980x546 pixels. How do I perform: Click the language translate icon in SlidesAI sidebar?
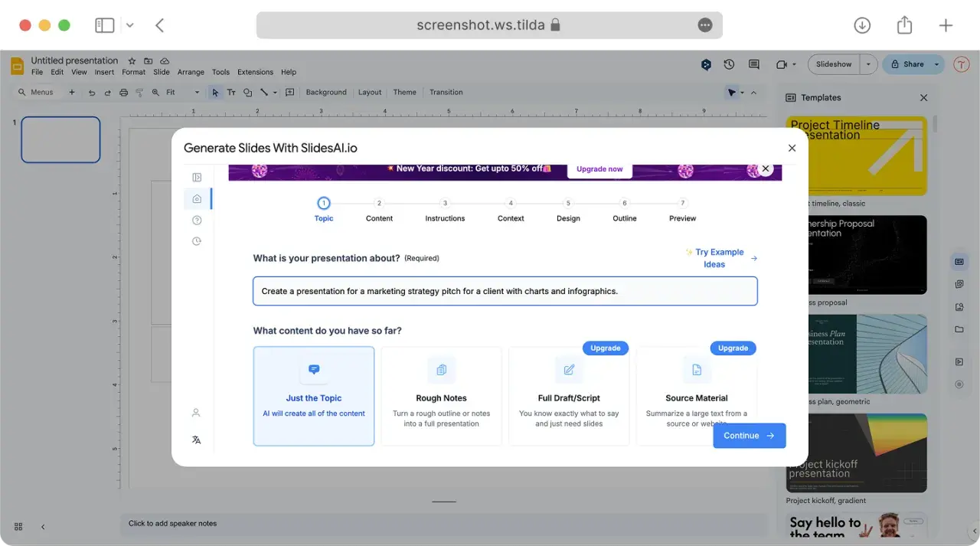pyautogui.click(x=196, y=440)
